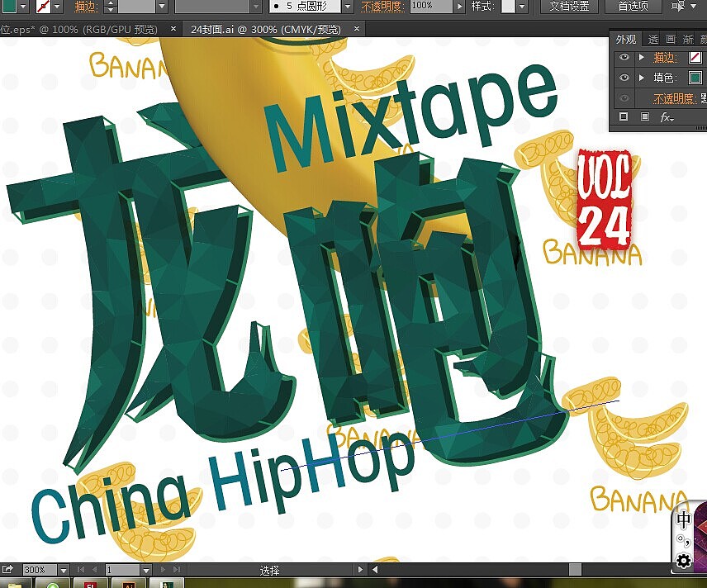This screenshot has height=588, width=707.
Task: Click the first-artboard navigation arrow near zoom control
Action: [81, 570]
